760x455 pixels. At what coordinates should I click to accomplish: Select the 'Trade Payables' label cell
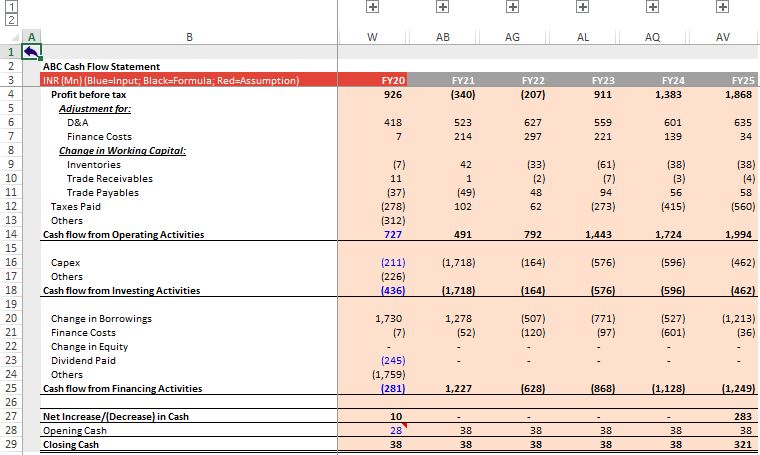click(189, 192)
